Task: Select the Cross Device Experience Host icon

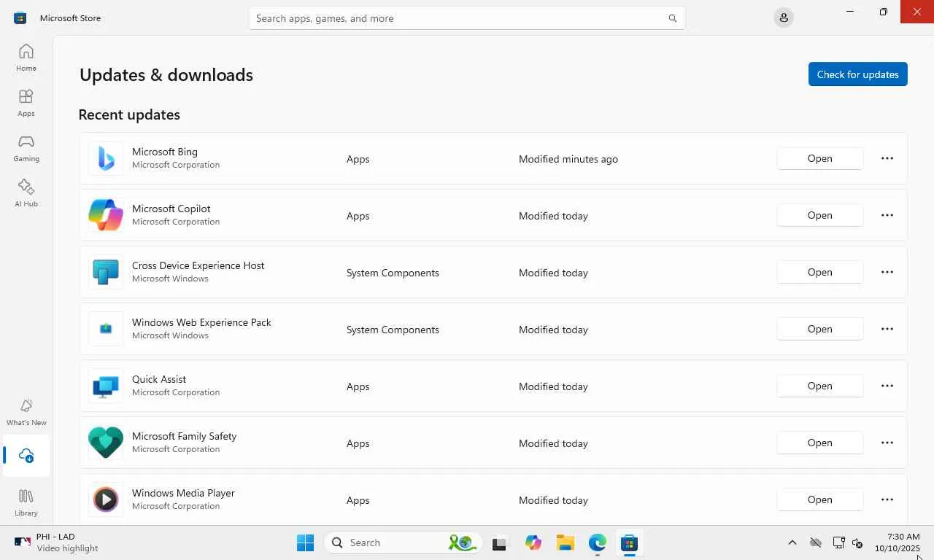Action: [x=106, y=272]
